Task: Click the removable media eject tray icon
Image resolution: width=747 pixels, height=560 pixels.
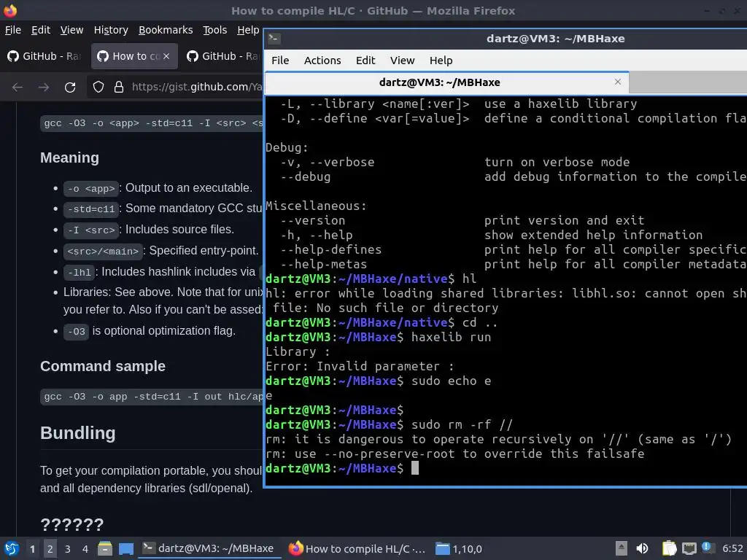Action: [x=622, y=548]
